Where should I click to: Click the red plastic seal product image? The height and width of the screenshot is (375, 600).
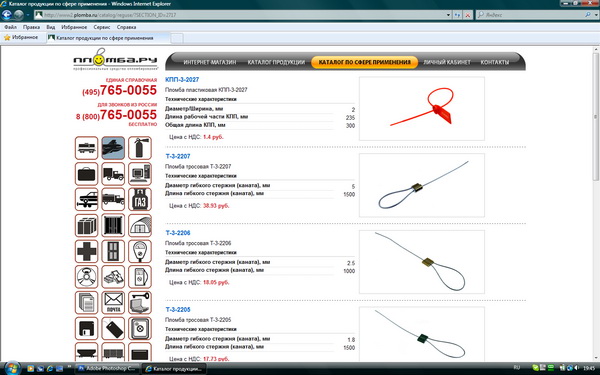tap(422, 108)
